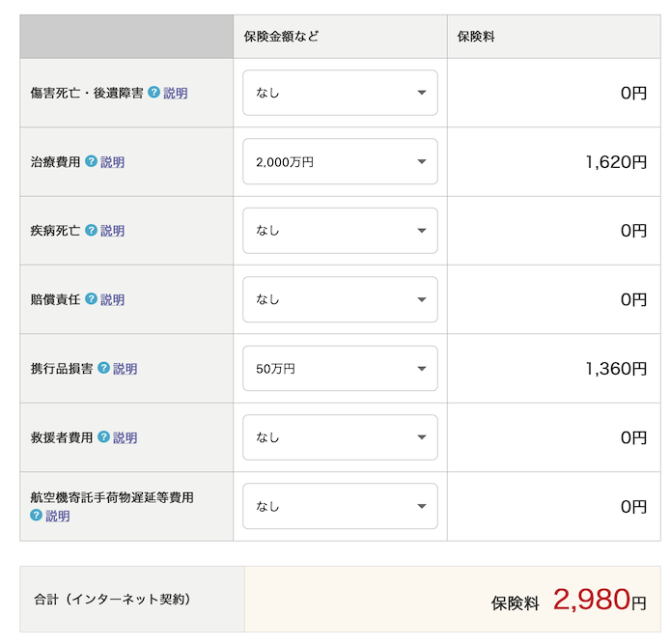Open 説明 link for 傷害死亡・後遺障害
This screenshot has width=670, height=644.
(176, 94)
